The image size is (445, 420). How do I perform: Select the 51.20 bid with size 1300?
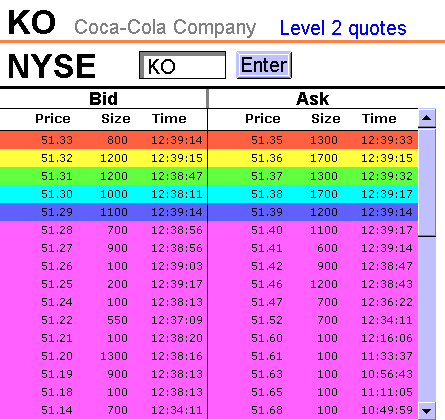point(103,356)
